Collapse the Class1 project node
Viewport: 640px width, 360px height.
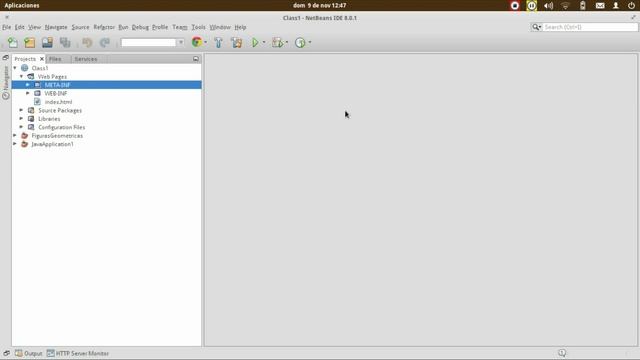click(x=15, y=68)
